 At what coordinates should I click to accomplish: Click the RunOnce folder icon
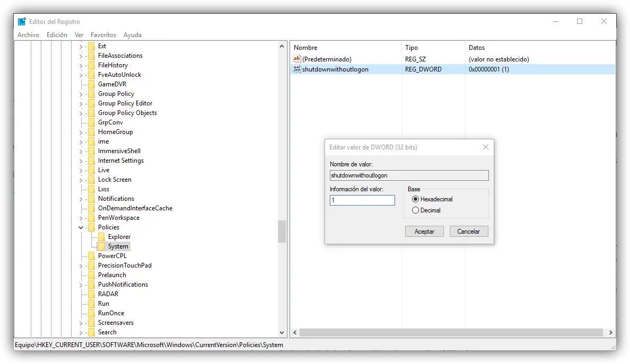coord(92,313)
